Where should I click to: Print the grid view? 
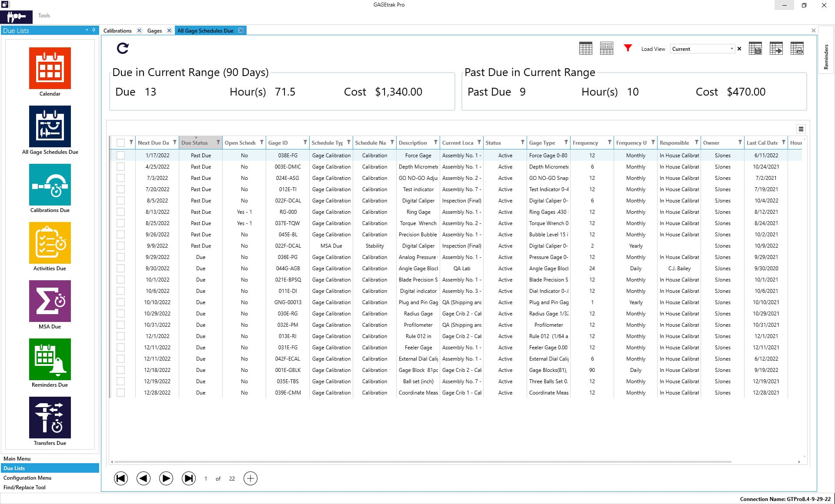(798, 49)
